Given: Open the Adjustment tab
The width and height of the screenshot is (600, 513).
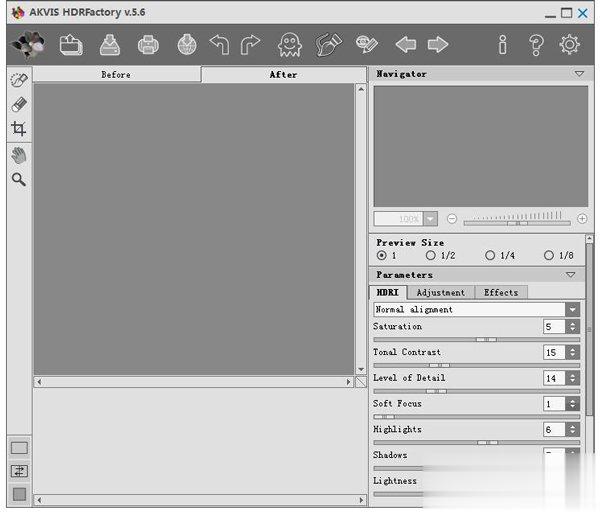Looking at the screenshot, I should point(440,293).
